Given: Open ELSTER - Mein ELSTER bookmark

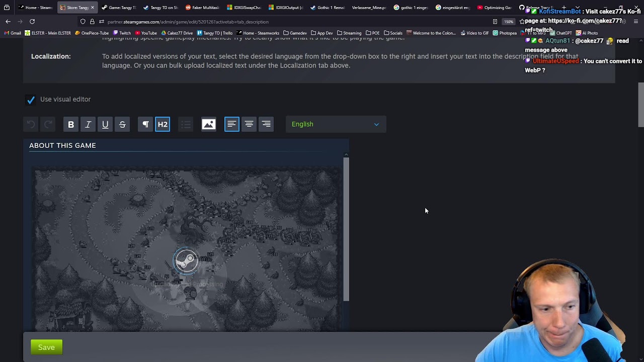Looking at the screenshot, I should tap(48, 33).
